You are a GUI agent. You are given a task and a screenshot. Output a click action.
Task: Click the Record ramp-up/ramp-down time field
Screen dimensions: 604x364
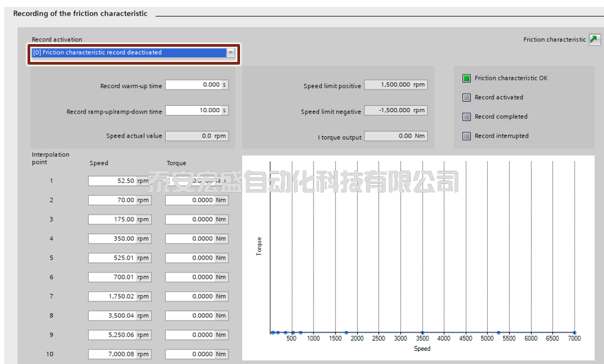click(193, 111)
